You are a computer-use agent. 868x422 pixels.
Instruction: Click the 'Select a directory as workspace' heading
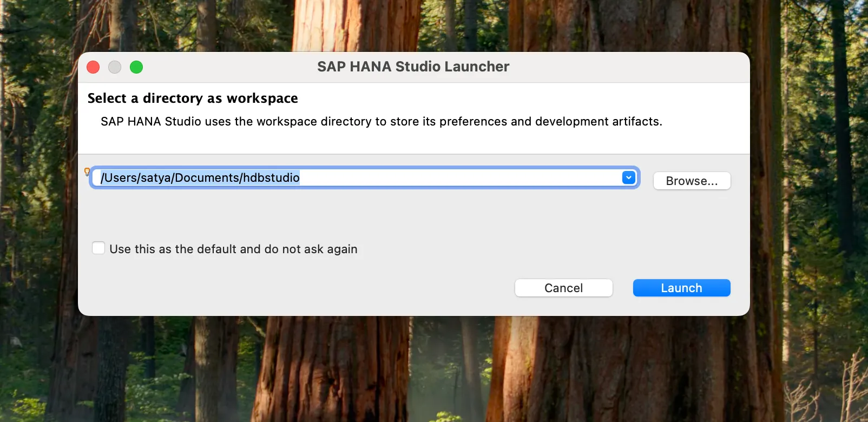pyautogui.click(x=193, y=98)
